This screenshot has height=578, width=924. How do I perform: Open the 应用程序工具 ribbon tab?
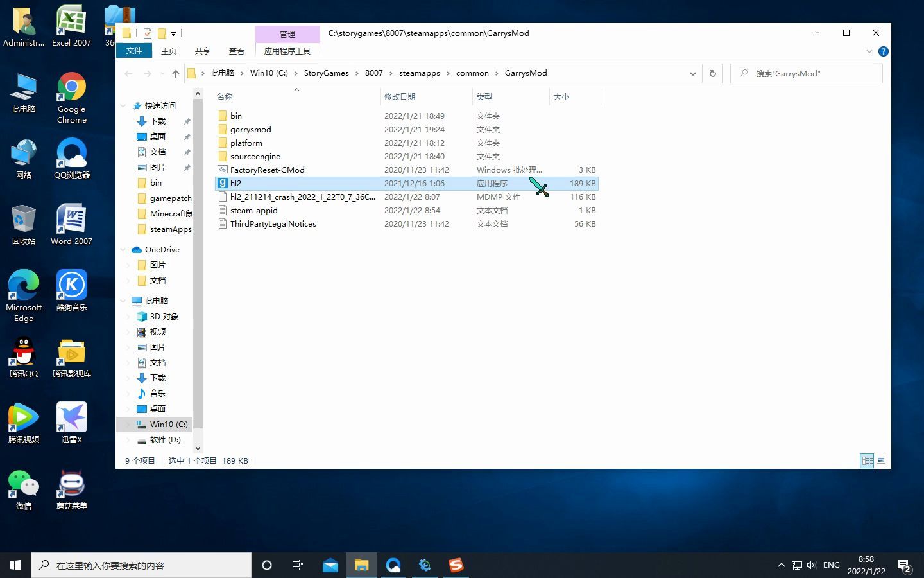pos(287,51)
